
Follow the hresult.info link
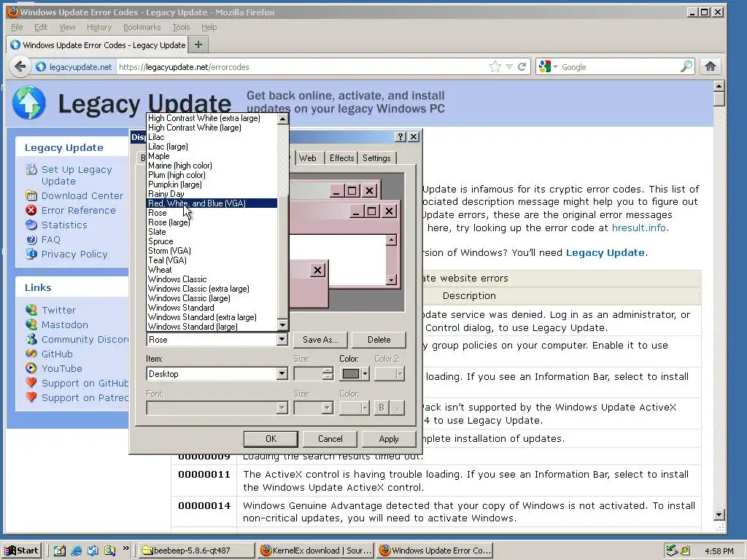(x=639, y=227)
